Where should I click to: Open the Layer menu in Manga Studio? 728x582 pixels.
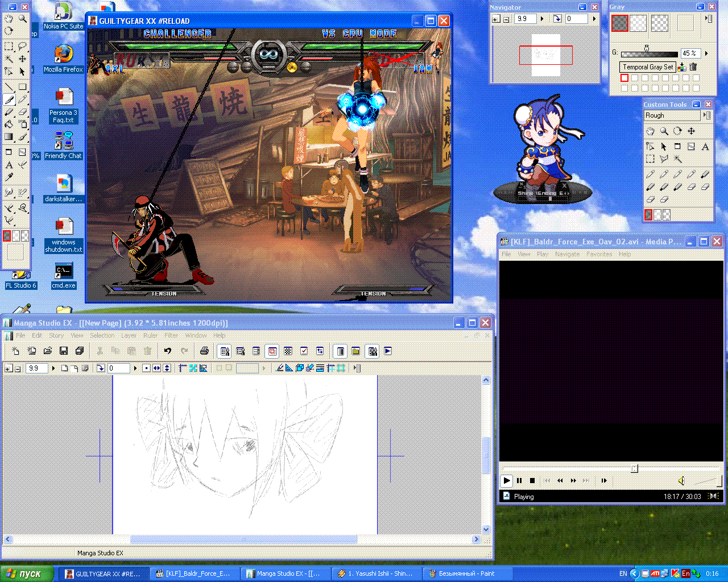point(129,335)
